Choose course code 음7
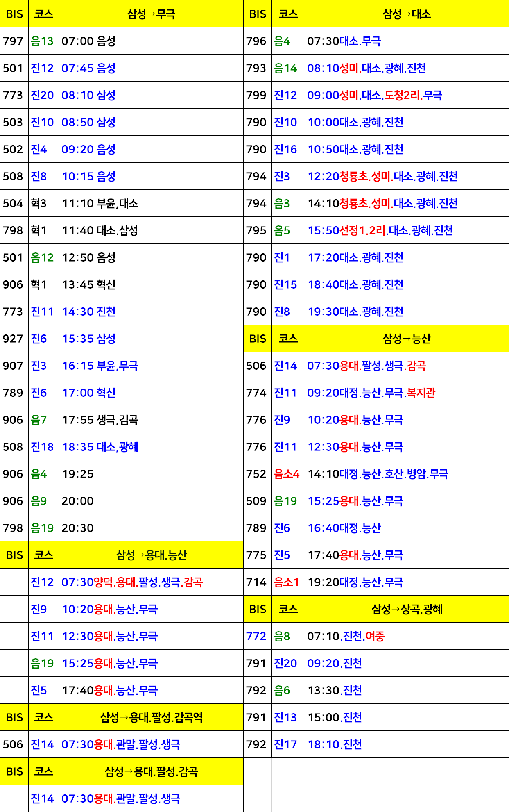This screenshot has height=812, width=509. (39, 420)
